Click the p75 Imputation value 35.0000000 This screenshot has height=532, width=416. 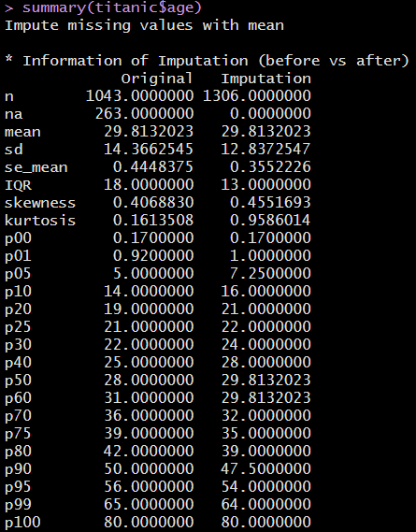[266, 433]
